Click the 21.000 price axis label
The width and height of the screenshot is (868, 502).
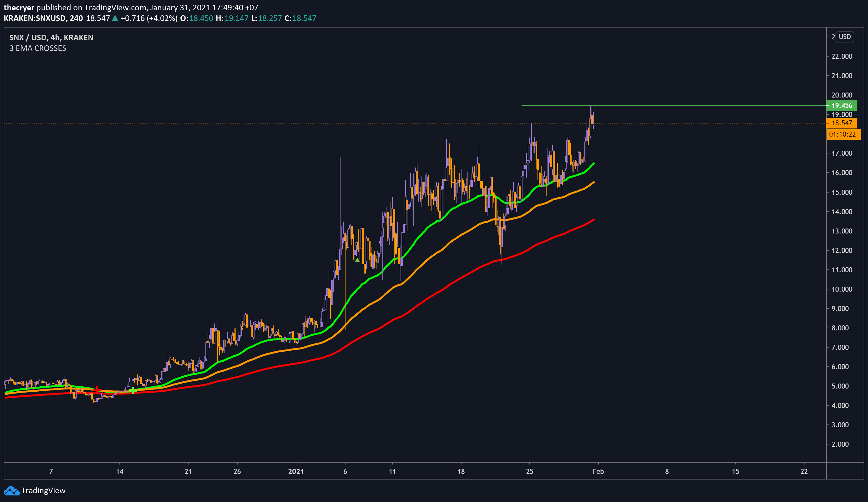pyautogui.click(x=842, y=76)
